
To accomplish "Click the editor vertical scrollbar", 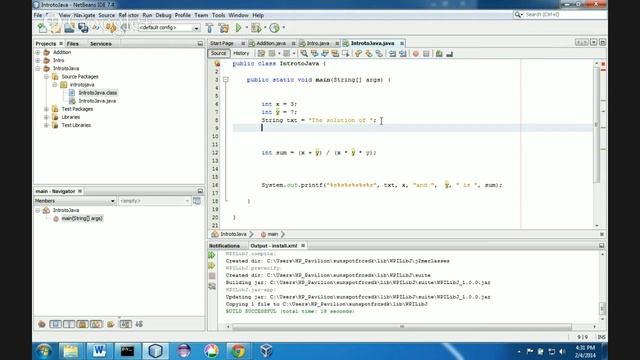I will tap(597, 124).
